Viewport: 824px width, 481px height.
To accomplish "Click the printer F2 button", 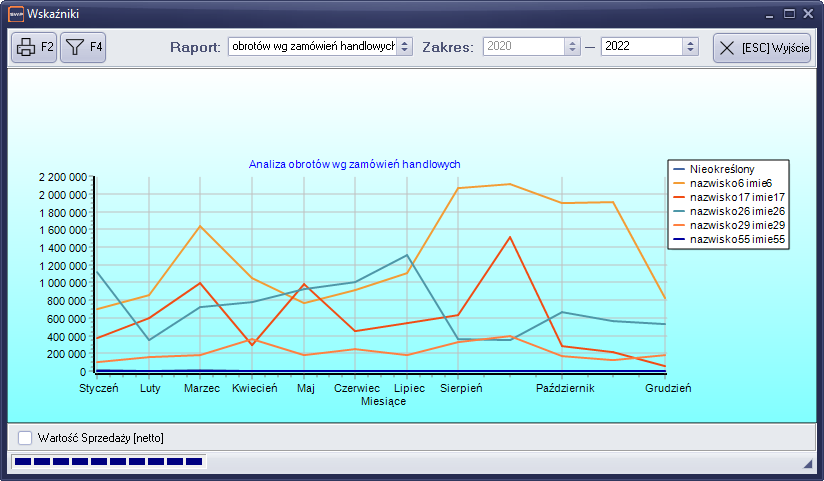I will pyautogui.click(x=34, y=47).
